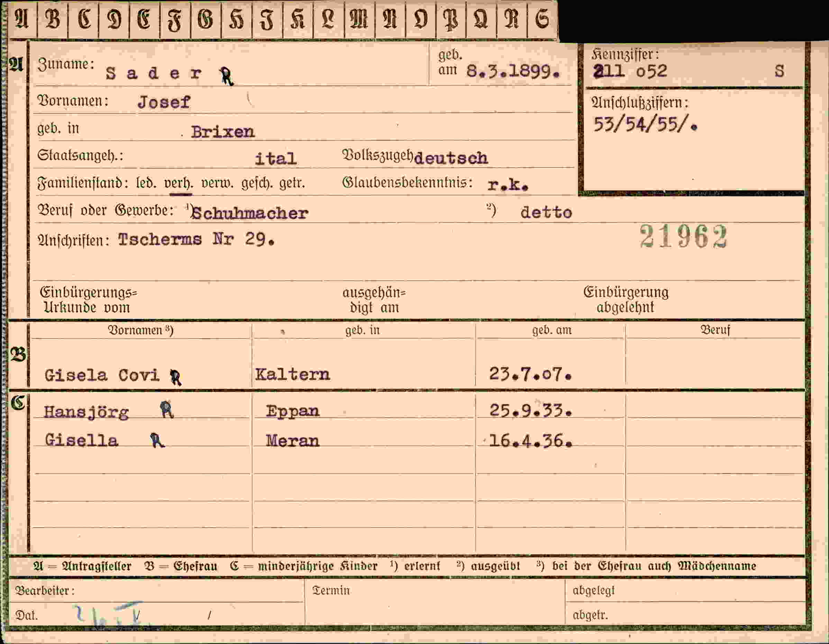Click the religion value 'r.k.'
The height and width of the screenshot is (644, 829).
pos(508,185)
